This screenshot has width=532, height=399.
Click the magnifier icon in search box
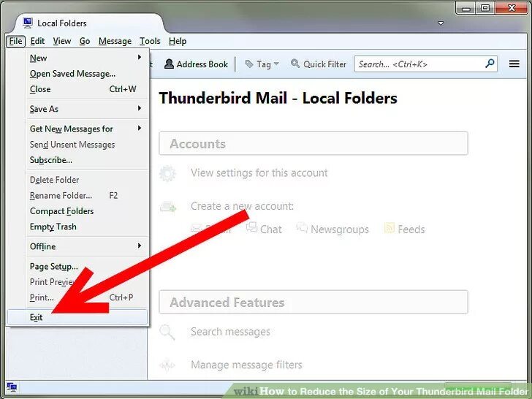[x=490, y=64]
